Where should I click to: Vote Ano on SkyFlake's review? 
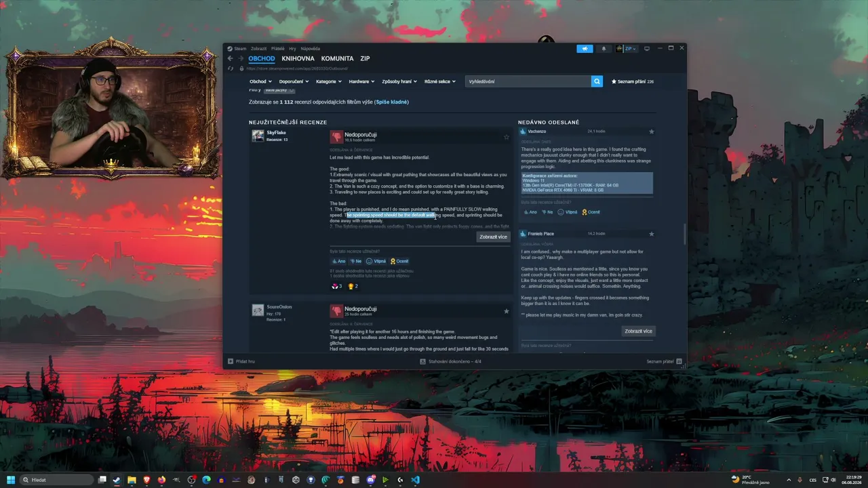pyautogui.click(x=338, y=261)
